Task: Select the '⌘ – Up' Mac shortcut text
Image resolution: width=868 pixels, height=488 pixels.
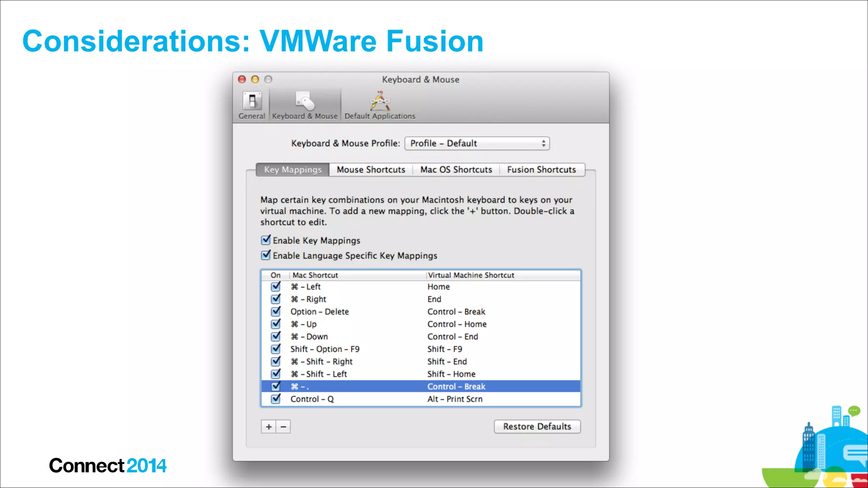Action: tap(303, 324)
